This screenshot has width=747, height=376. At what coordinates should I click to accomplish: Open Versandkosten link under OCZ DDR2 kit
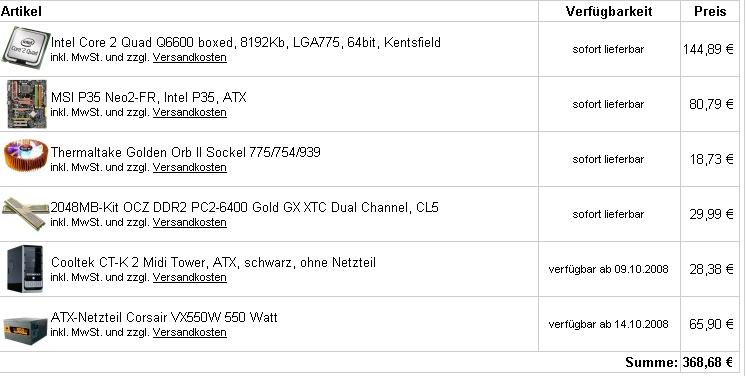coord(190,223)
